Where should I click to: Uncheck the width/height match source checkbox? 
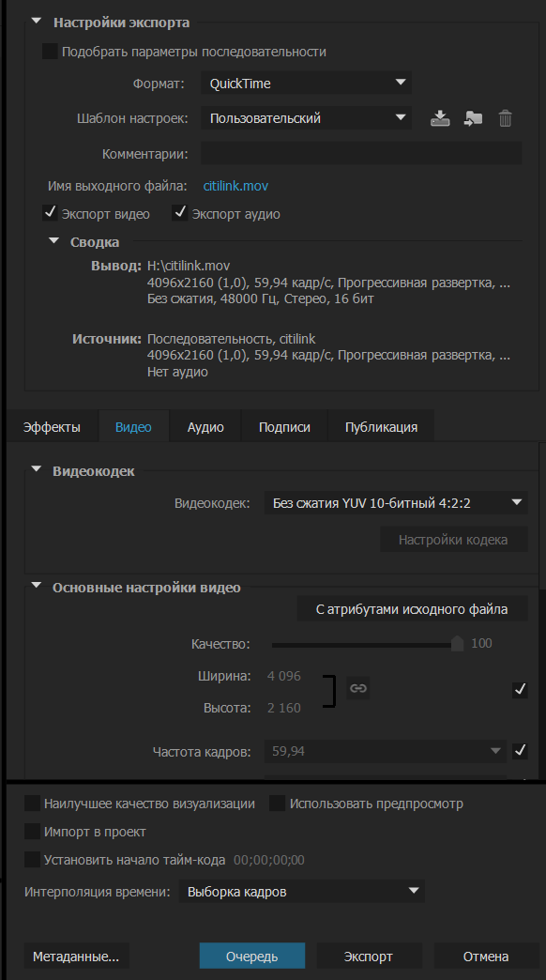pos(520,689)
